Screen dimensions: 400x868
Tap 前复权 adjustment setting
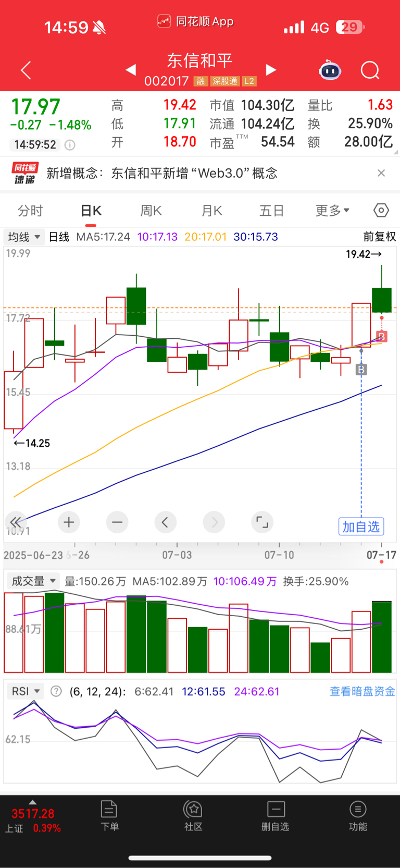tap(379, 237)
